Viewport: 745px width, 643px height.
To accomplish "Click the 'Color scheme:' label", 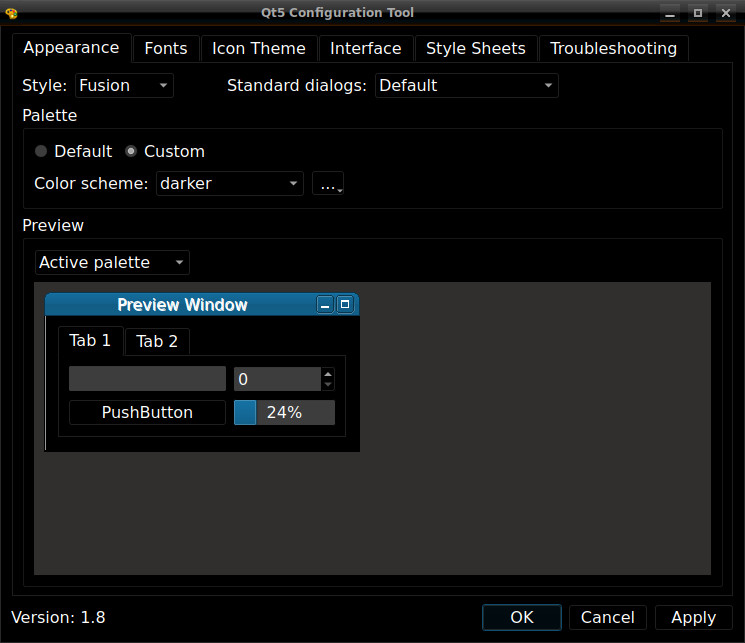I will coord(91,183).
